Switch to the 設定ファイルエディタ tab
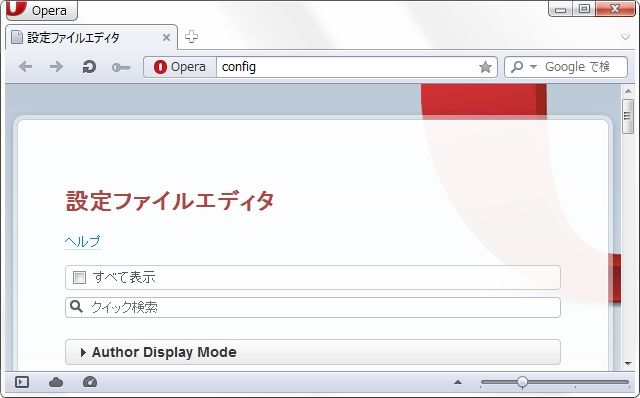The height and width of the screenshot is (398, 640). (91, 38)
